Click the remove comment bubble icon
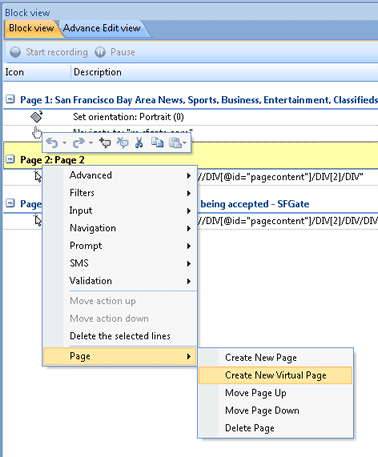This screenshot has width=378, height=457. (x=122, y=143)
